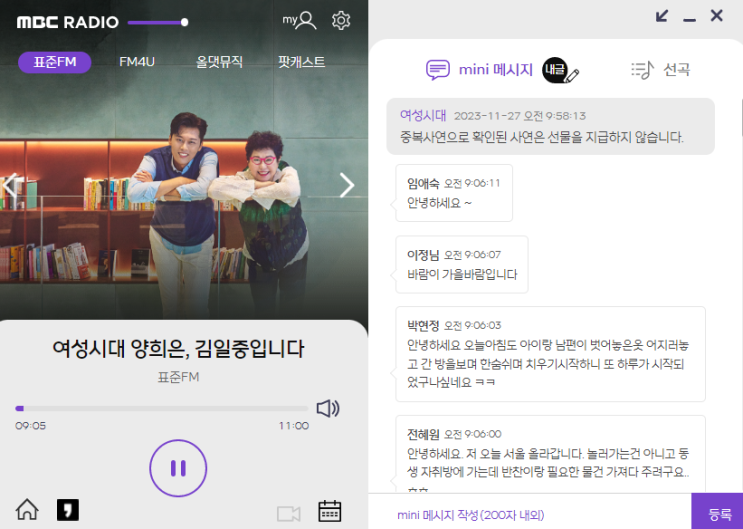Click the program playback progress bar
The height and width of the screenshot is (529, 743).
tap(162, 408)
